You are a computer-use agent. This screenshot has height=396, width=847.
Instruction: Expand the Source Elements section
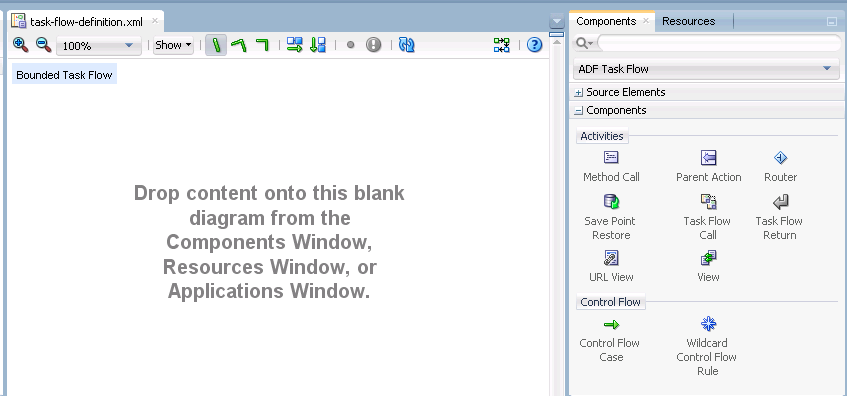[x=579, y=92]
